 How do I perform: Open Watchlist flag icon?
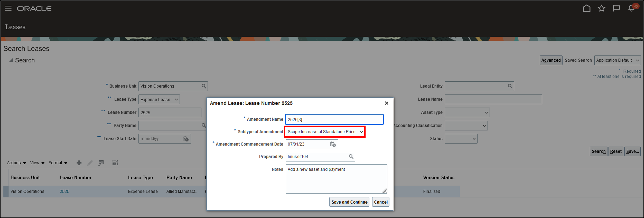pos(616,8)
